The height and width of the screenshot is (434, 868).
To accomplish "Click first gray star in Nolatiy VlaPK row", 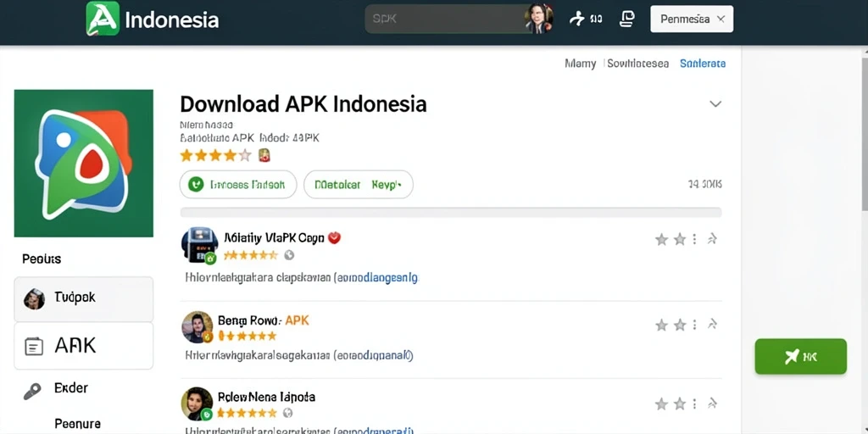I will pyautogui.click(x=661, y=239).
